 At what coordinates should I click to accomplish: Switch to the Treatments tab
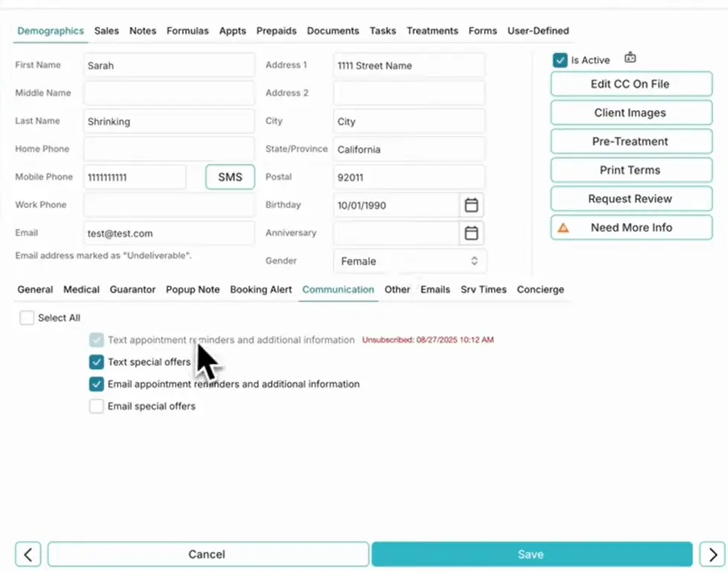432,31
